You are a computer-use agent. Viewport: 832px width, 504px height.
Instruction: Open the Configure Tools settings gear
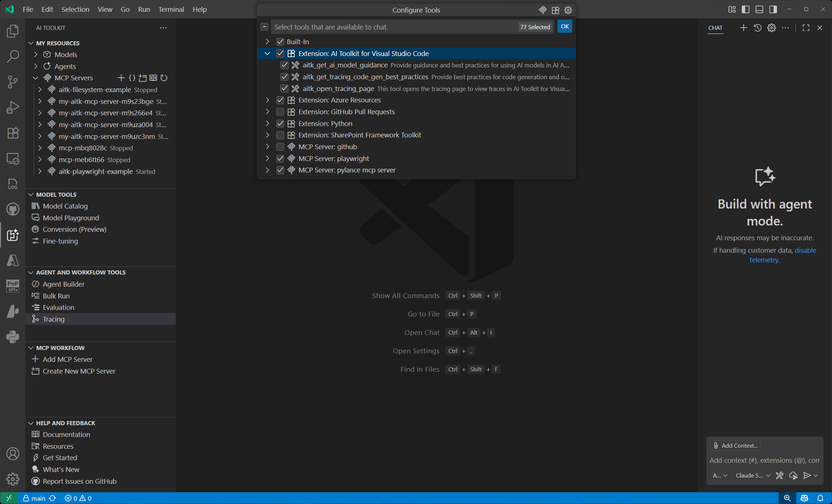(568, 10)
